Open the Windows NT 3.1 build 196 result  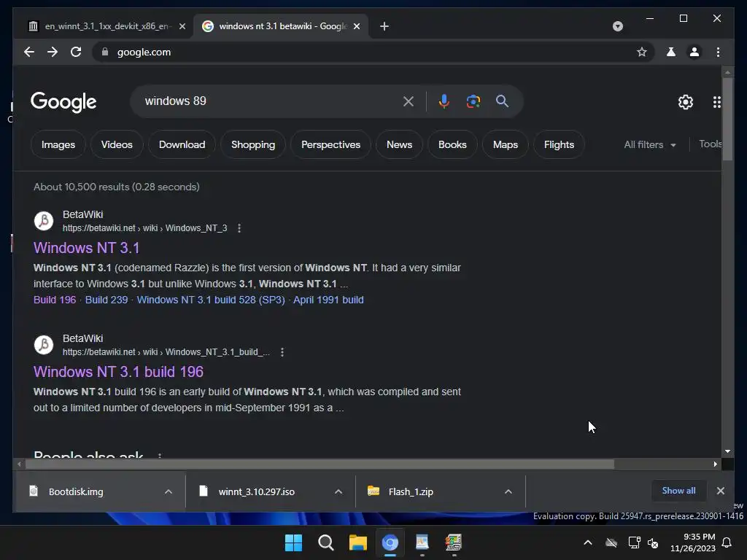point(118,371)
